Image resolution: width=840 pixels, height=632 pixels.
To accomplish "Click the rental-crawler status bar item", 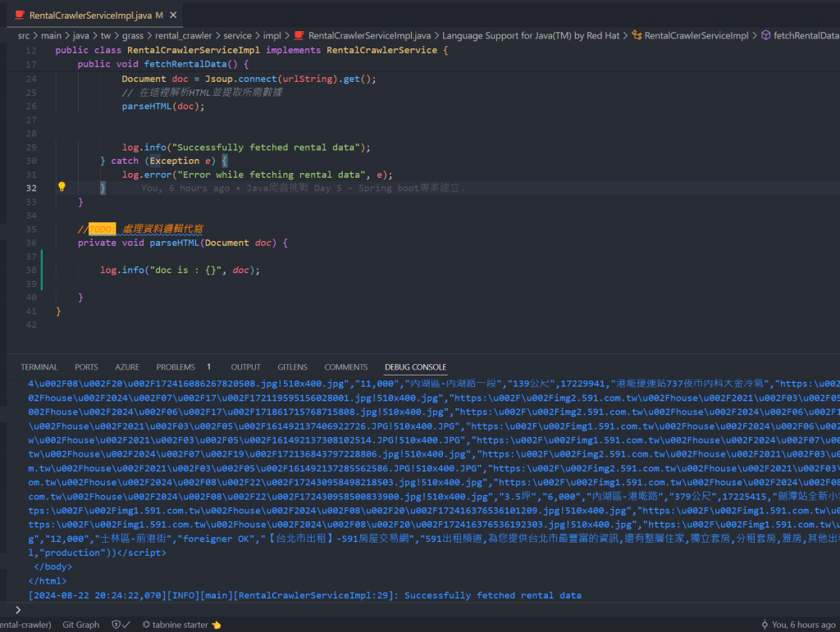I will [25, 625].
